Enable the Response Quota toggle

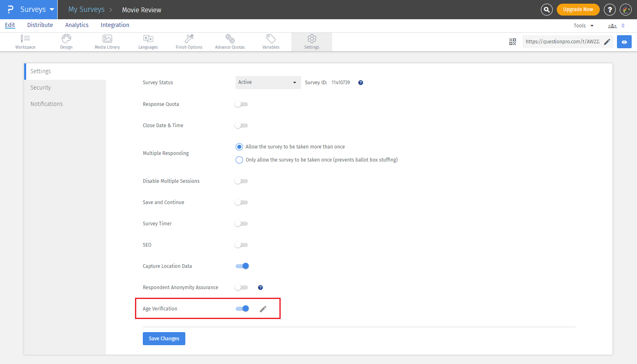coord(241,104)
